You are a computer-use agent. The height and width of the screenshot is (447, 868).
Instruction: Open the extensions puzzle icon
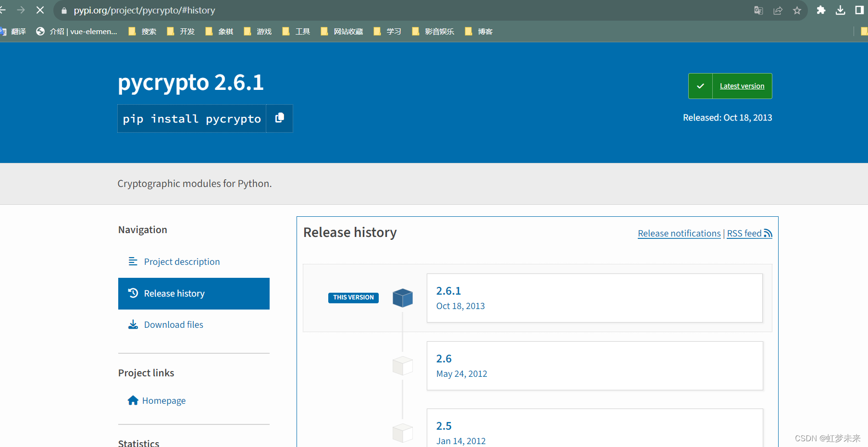[x=821, y=10]
